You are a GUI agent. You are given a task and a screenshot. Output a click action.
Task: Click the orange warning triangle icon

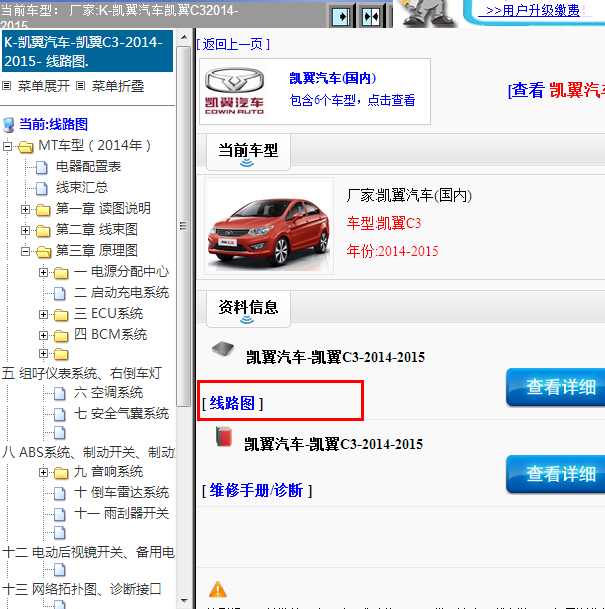(x=218, y=589)
